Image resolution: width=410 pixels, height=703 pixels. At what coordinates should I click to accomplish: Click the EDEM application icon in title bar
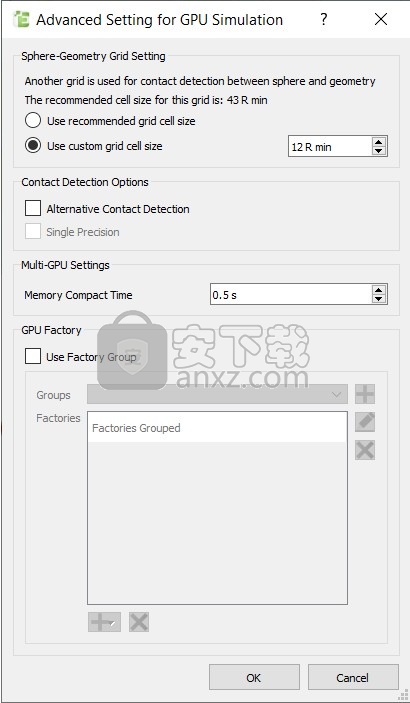[x=22, y=20]
